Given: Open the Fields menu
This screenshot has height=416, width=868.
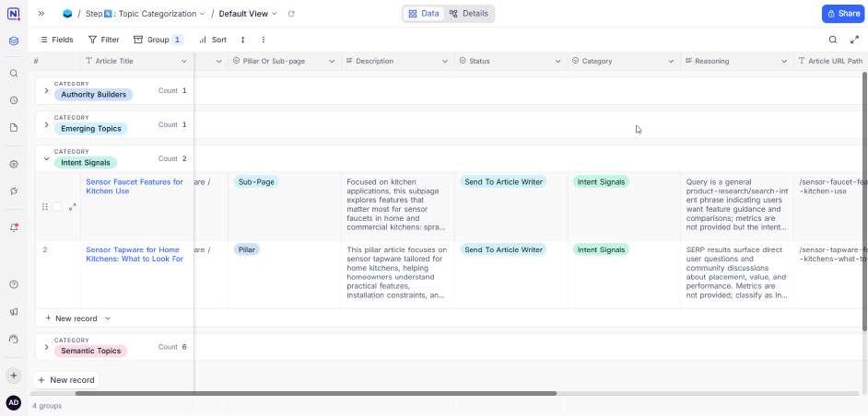Looking at the screenshot, I should (57, 40).
